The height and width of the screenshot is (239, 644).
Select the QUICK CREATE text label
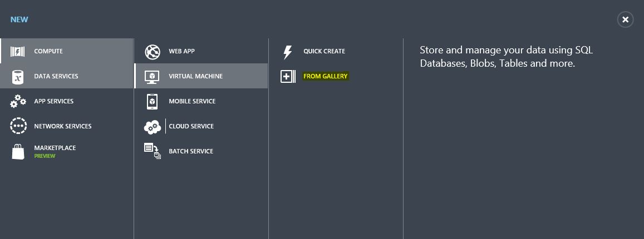[x=324, y=51]
